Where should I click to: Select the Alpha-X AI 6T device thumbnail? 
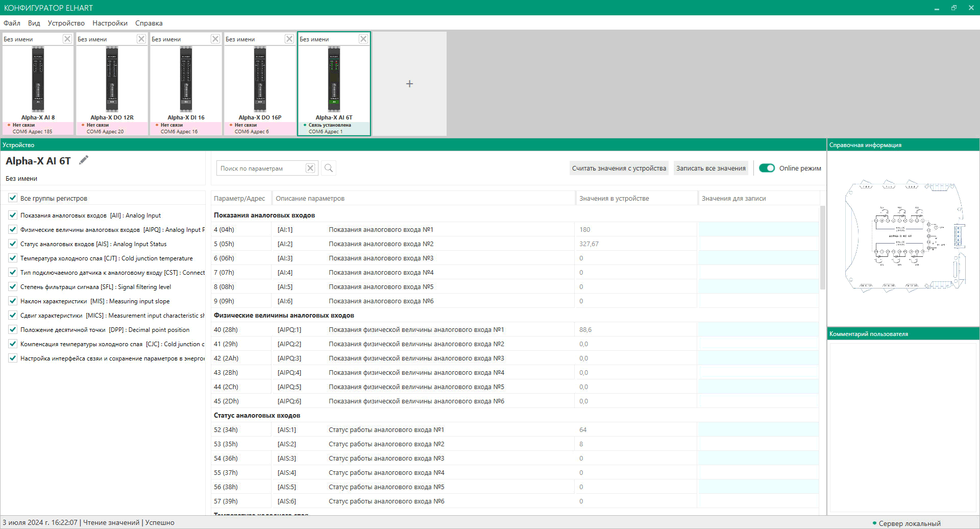click(x=334, y=79)
